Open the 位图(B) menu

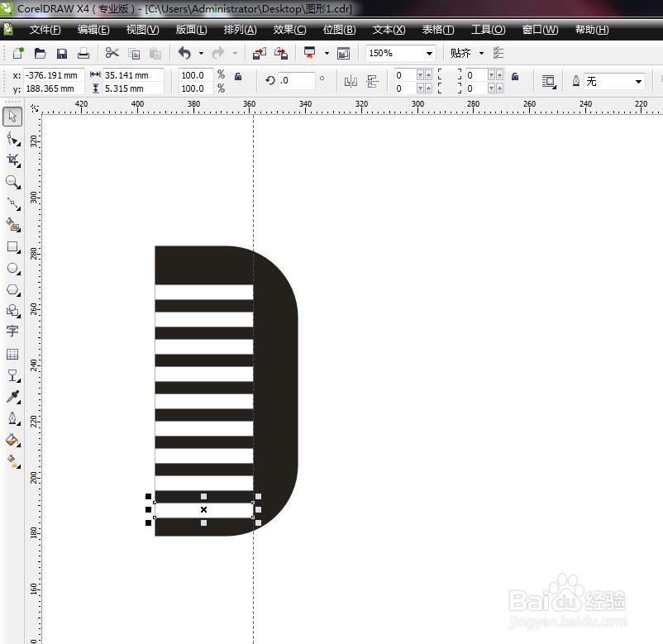[x=339, y=30]
